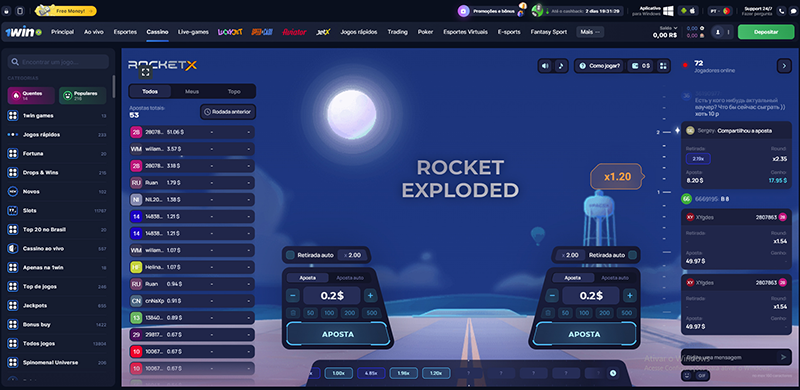Viewport: 800px width, 390px height.
Task: Click the Encontrar um jogo search field
Action: (58, 62)
